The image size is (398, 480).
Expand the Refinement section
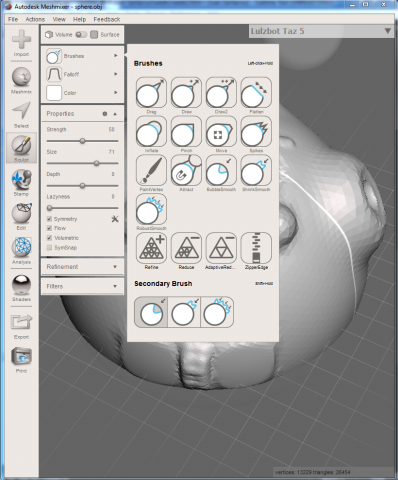pos(82,267)
